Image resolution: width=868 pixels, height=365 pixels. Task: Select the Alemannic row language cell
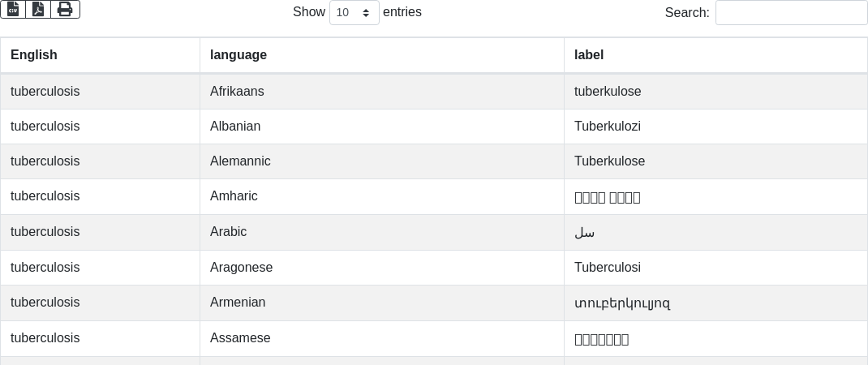tap(240, 161)
